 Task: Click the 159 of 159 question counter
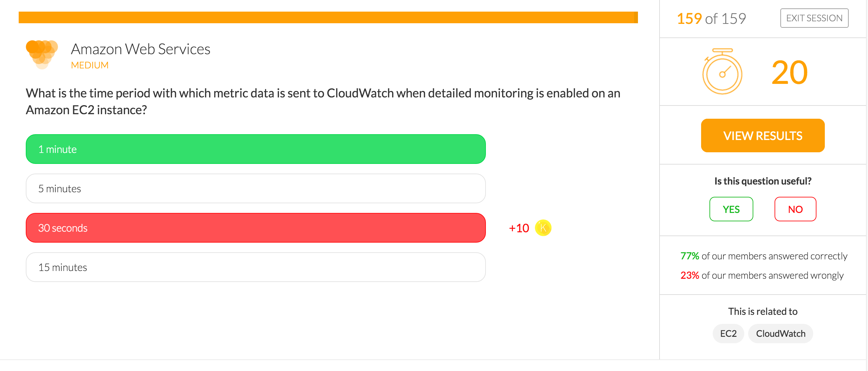pyautogui.click(x=711, y=19)
